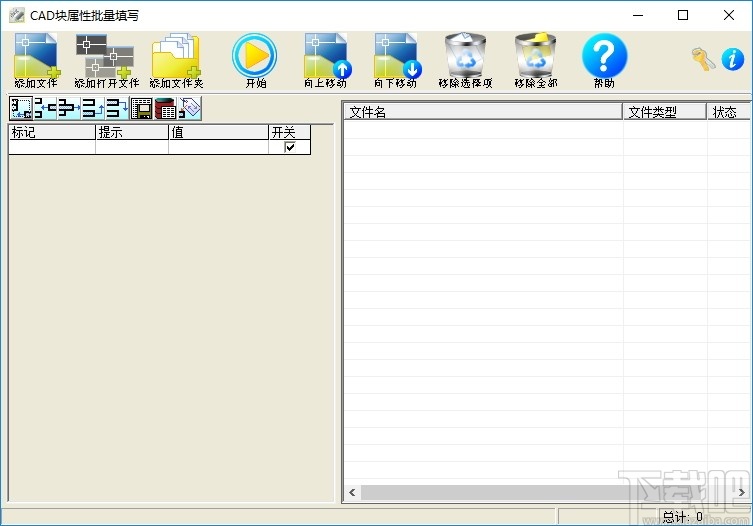Maximize the CAD块属性批量填写 window
The width and height of the screenshot is (753, 526).
682,15
